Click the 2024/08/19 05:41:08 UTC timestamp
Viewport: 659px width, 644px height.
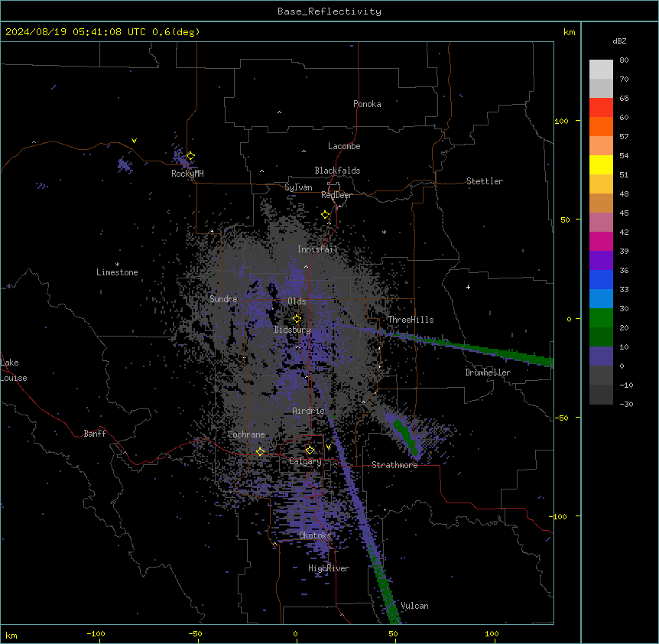[x=76, y=32]
